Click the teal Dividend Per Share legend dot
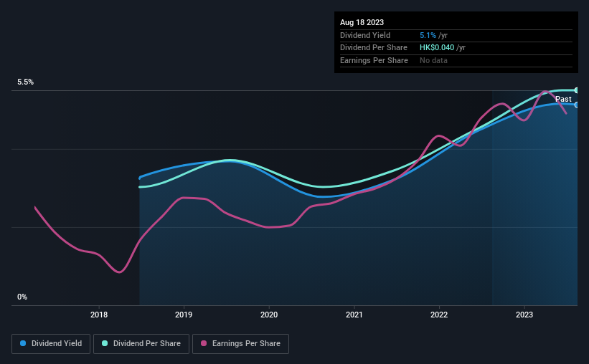 pos(105,343)
